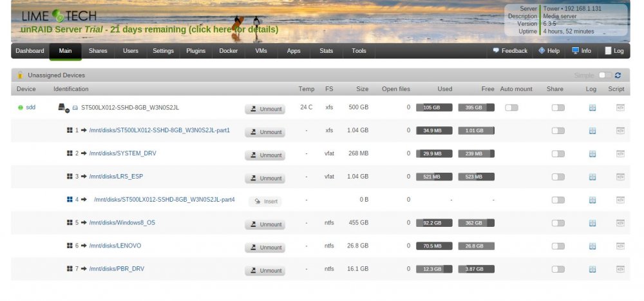The width and height of the screenshot is (644, 301).
Task: Click refresh icon in Unassigned Devices header
Action: 618,75
